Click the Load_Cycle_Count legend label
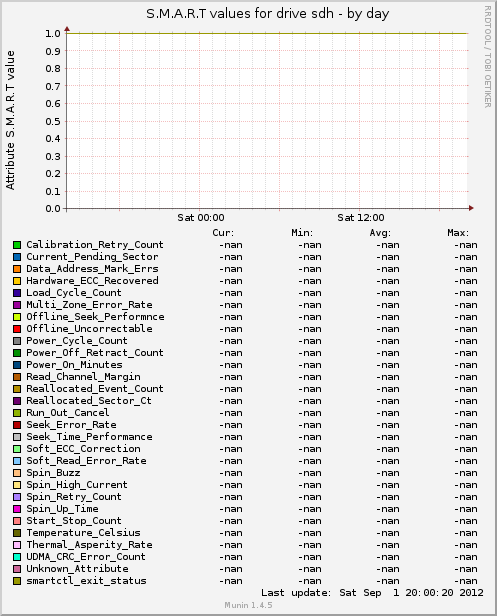The image size is (497, 616). 74,293
